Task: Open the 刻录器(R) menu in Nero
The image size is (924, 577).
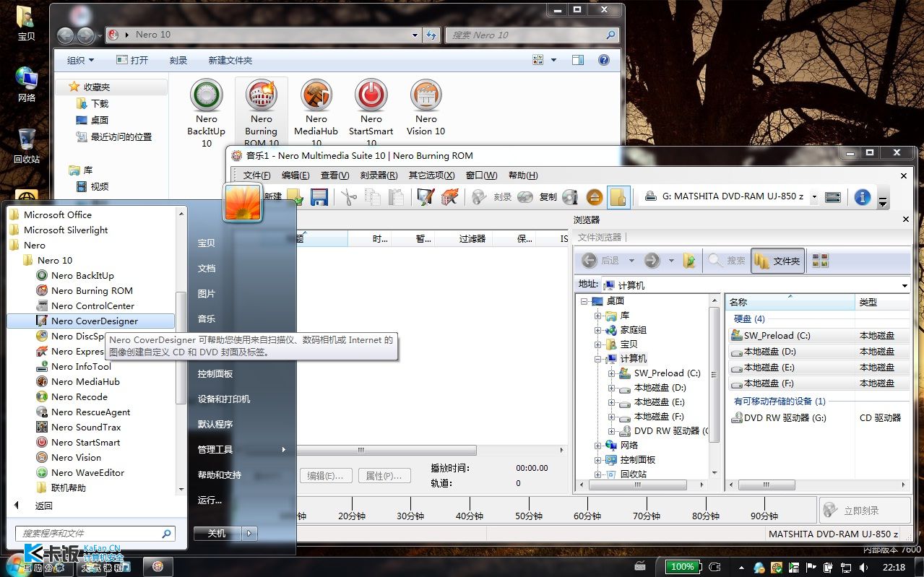Action: [x=379, y=175]
